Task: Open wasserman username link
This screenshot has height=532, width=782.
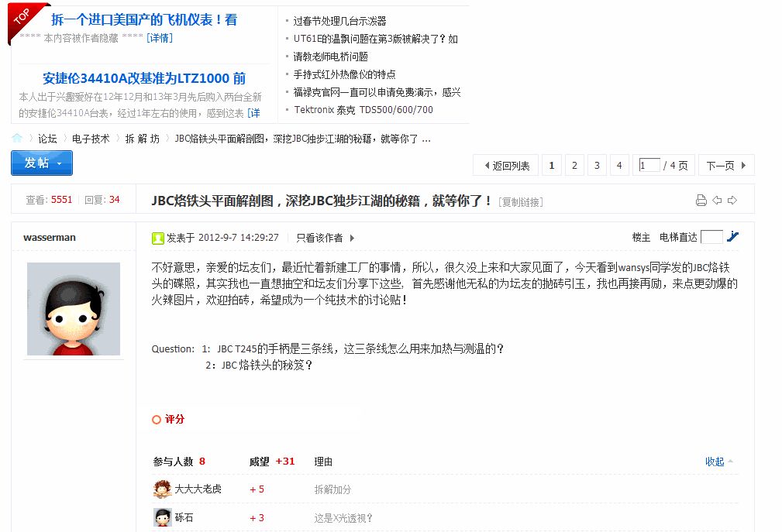Action: pos(50,238)
